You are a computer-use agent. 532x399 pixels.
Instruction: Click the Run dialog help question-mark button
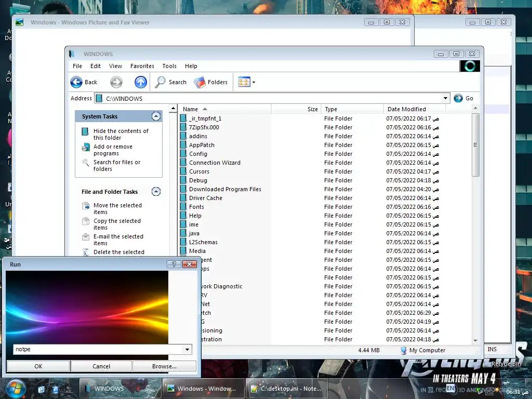pos(174,264)
